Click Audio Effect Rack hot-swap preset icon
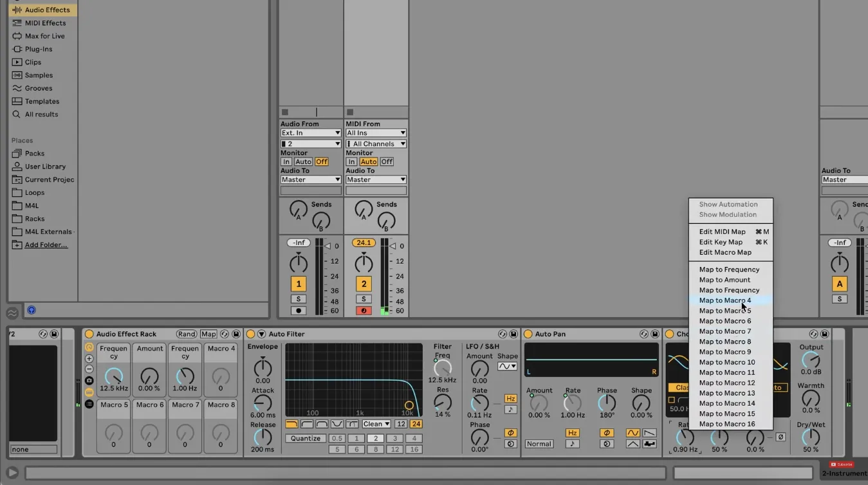This screenshot has height=485, width=868. (x=225, y=334)
